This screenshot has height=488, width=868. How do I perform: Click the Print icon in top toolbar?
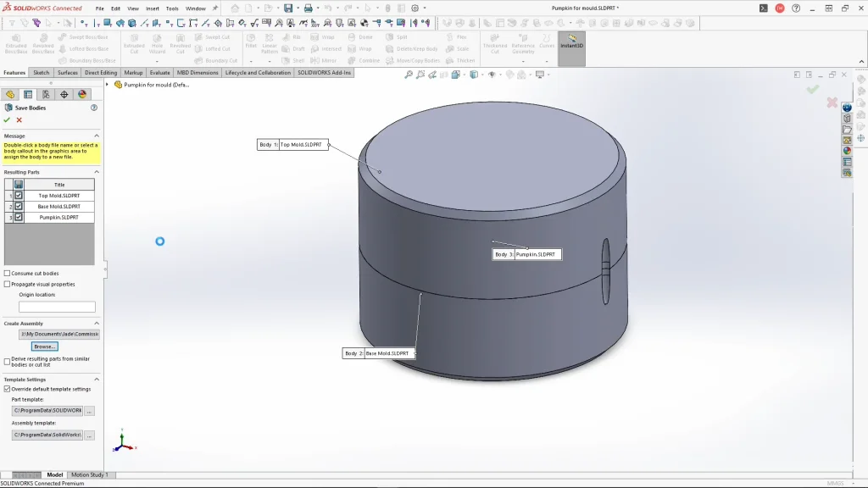click(x=309, y=8)
